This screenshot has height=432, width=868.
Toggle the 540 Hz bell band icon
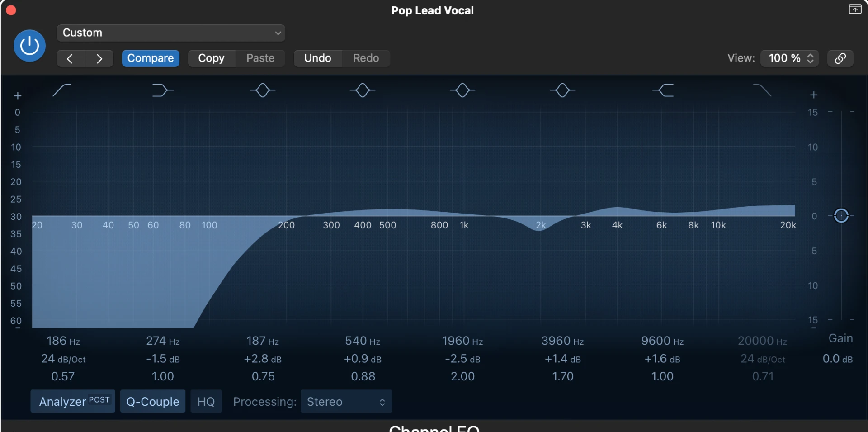coord(363,90)
